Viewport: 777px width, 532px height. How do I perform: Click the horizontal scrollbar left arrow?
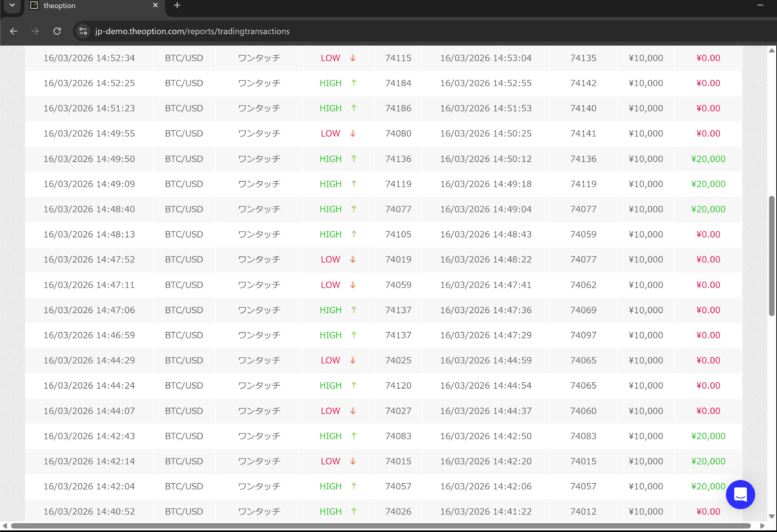5,526
